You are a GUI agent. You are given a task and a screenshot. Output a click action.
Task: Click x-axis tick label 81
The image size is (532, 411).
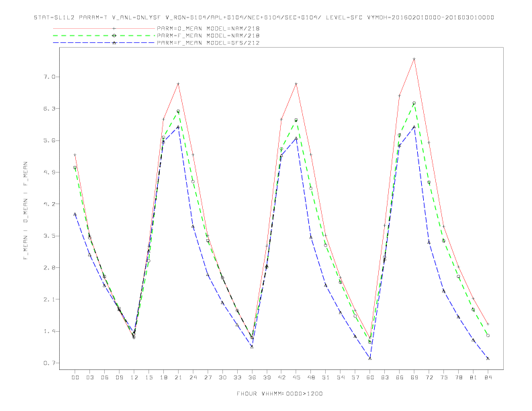click(474, 377)
